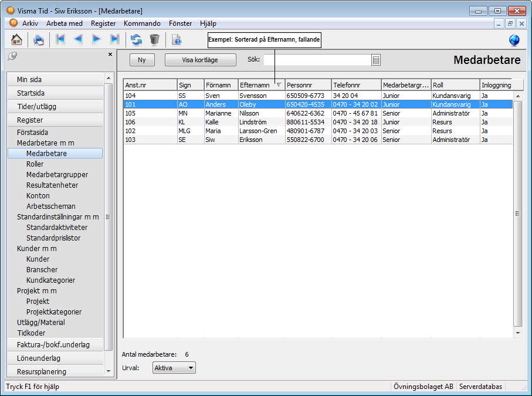Click the Print icon in the toolbar
Viewport: 532px width, 396px height.
click(x=39, y=39)
